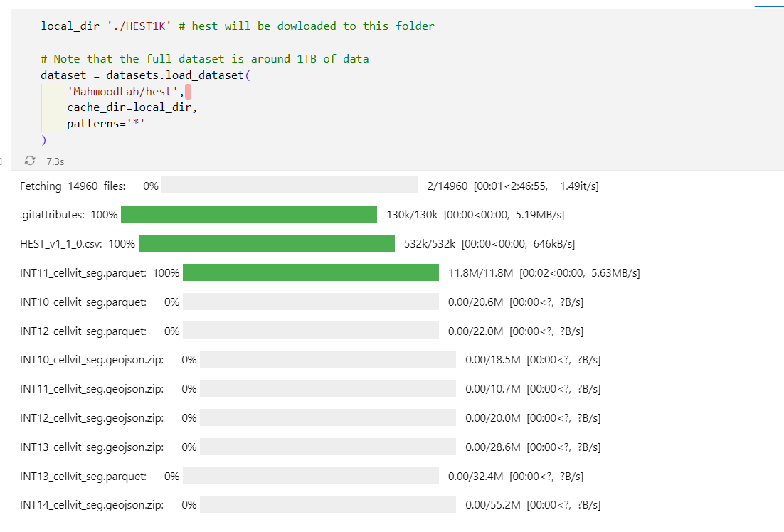This screenshot has width=784, height=532.
Task: Click the INT13_cellvit_seg.parquet file label
Action: pyautogui.click(x=83, y=476)
